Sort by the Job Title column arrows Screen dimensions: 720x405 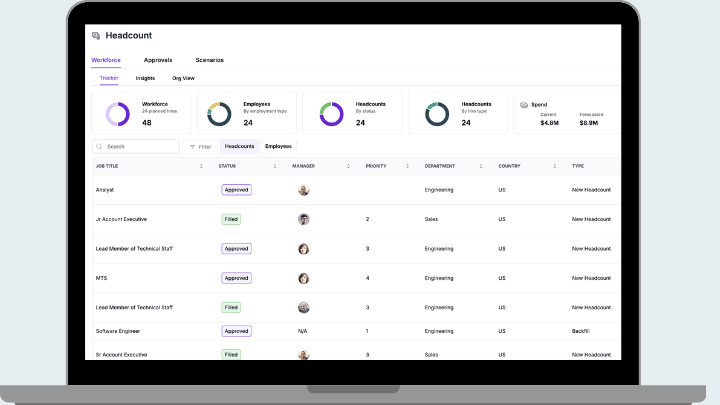[201, 166]
